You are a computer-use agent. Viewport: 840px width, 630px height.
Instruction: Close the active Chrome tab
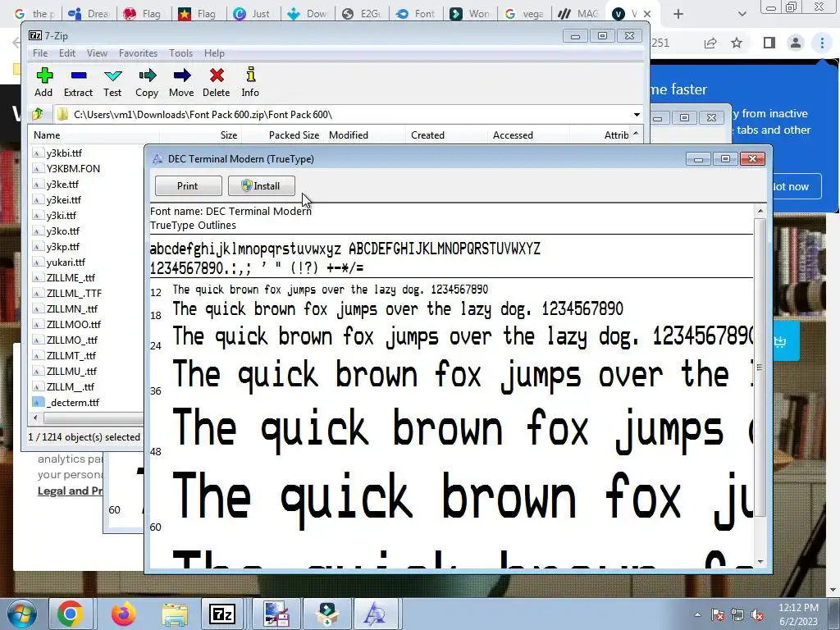click(647, 14)
